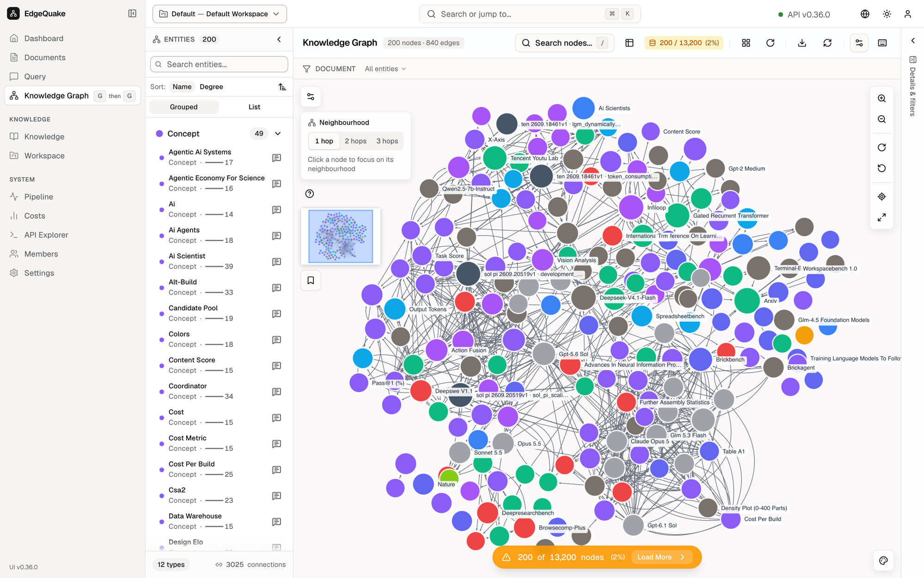924x578 pixels.
Task: Click the zoom in magnifier icon
Action: tap(881, 98)
